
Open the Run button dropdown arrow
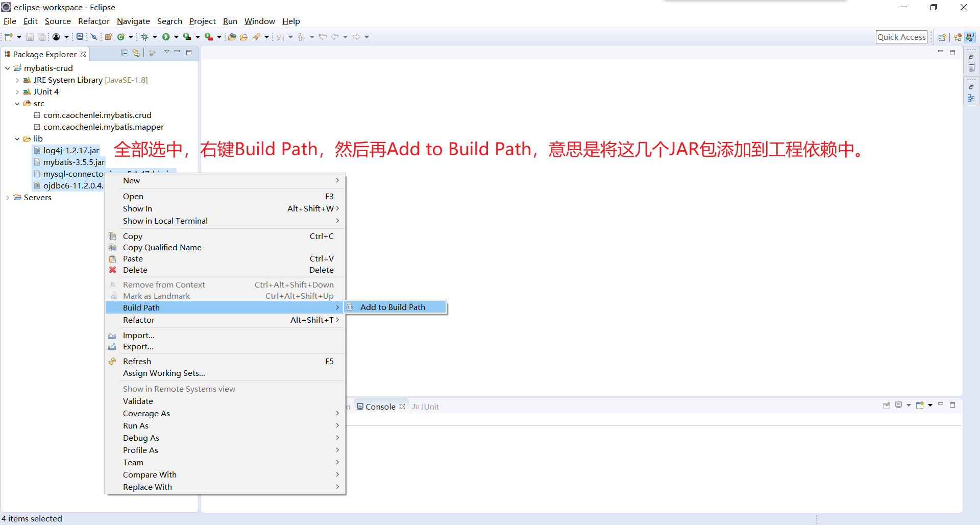coord(176,37)
